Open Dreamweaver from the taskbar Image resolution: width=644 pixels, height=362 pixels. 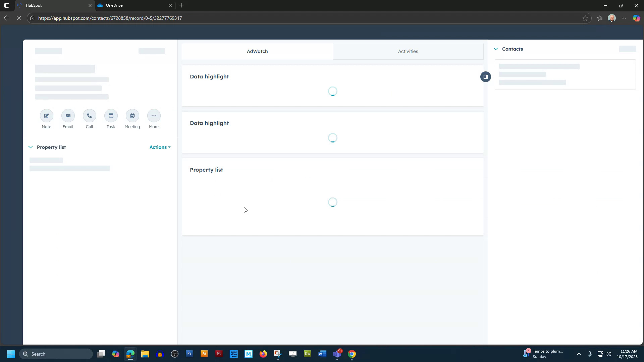coord(307,354)
